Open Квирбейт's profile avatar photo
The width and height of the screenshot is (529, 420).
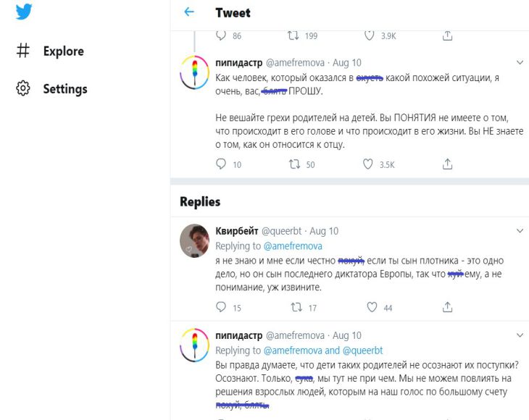194,240
